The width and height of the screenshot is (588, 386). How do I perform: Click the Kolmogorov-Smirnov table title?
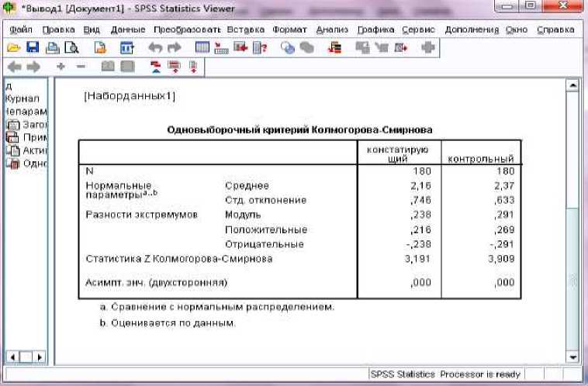point(299,129)
